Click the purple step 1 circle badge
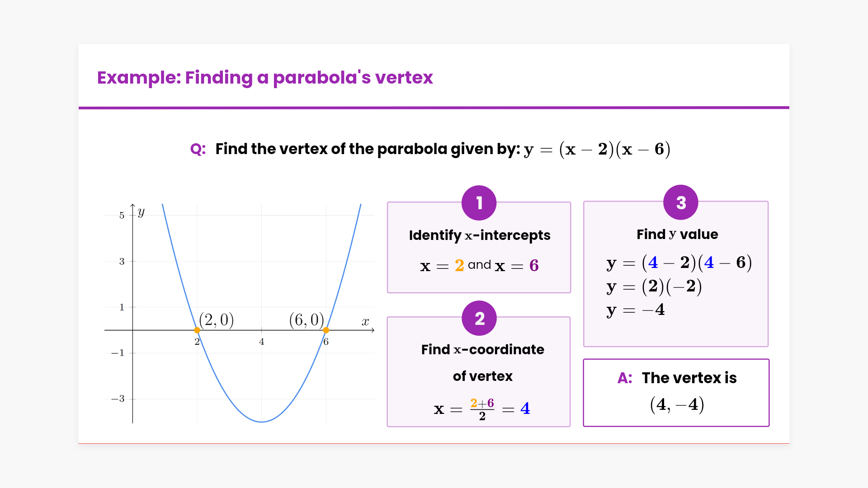The width and height of the screenshot is (868, 488). pyautogui.click(x=479, y=203)
